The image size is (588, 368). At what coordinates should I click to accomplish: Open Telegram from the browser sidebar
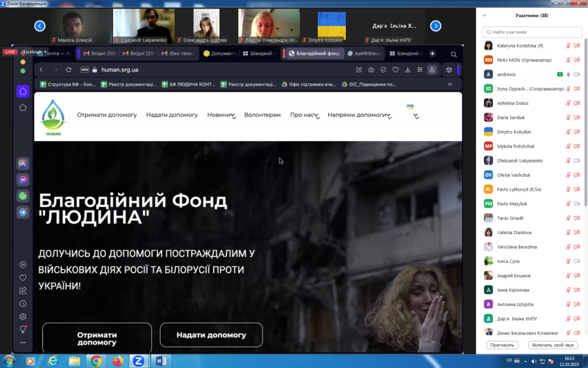(x=23, y=212)
